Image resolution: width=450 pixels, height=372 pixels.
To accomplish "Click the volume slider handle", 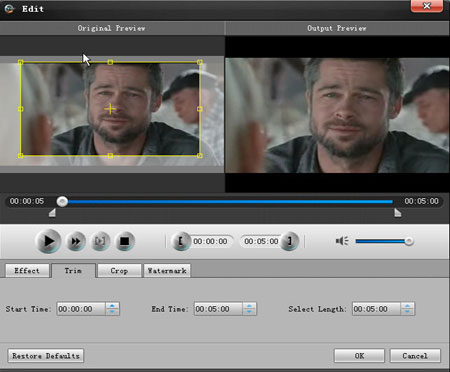I will tap(409, 241).
